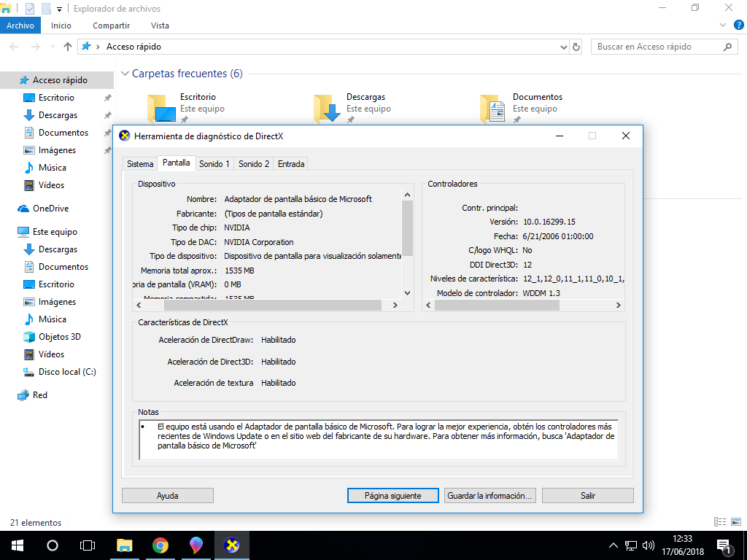
Task: Expand the ribbon with the chevron
Action: coord(723,26)
